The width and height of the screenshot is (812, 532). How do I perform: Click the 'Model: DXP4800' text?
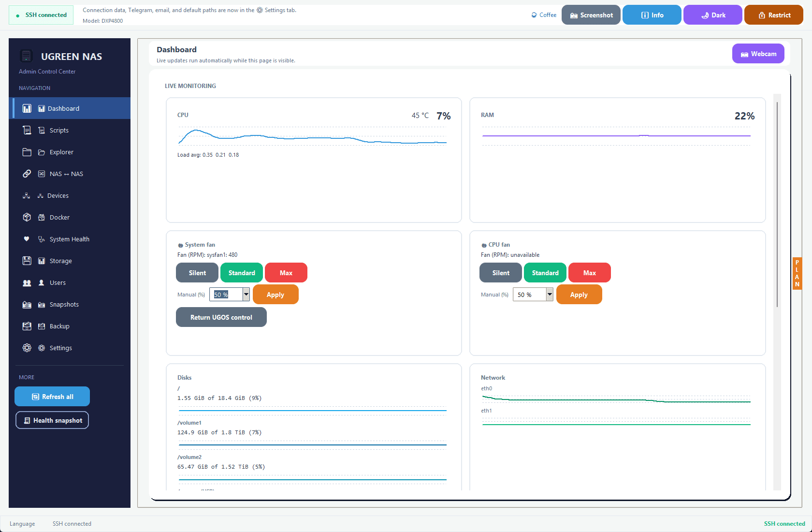pyautogui.click(x=103, y=21)
